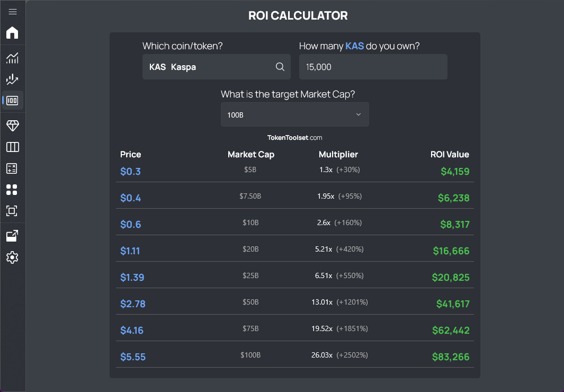Select the active ROI calculator sidebar icon
Screen dimensions: 564x392
tap(12, 100)
